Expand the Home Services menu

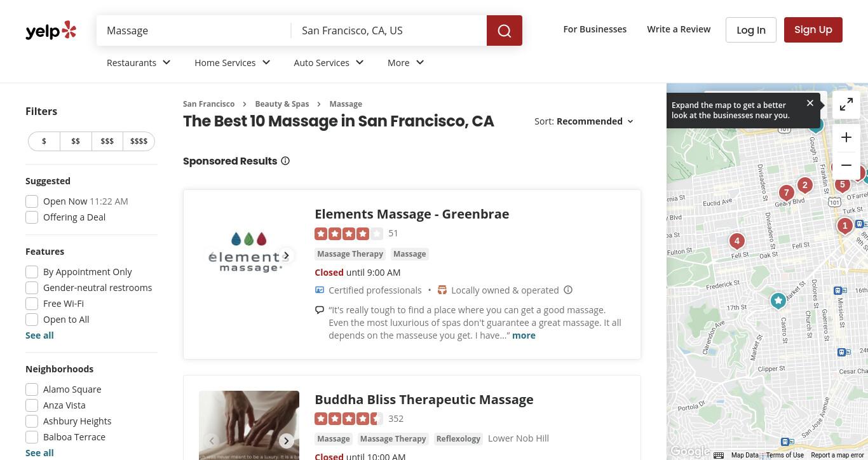coord(233,62)
